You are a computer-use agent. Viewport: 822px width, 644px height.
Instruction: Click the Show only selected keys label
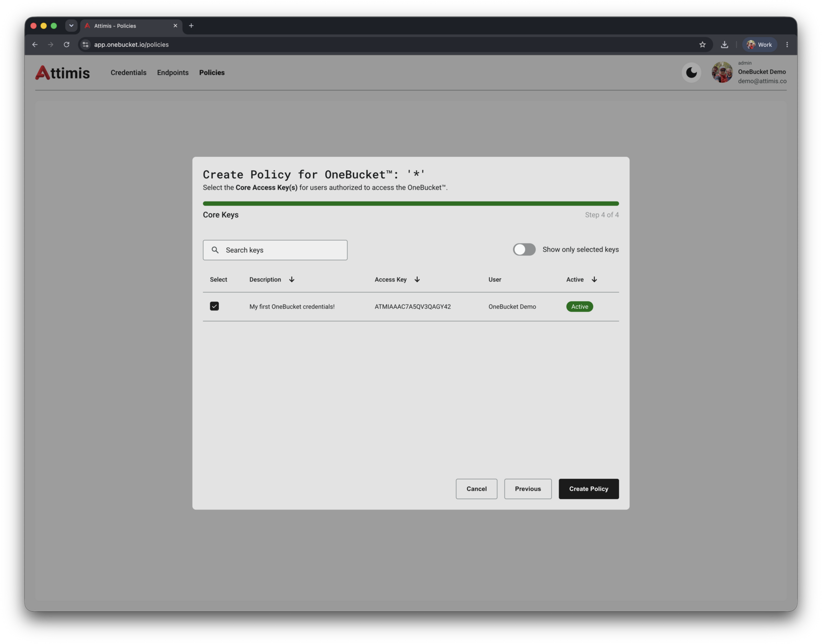click(581, 249)
